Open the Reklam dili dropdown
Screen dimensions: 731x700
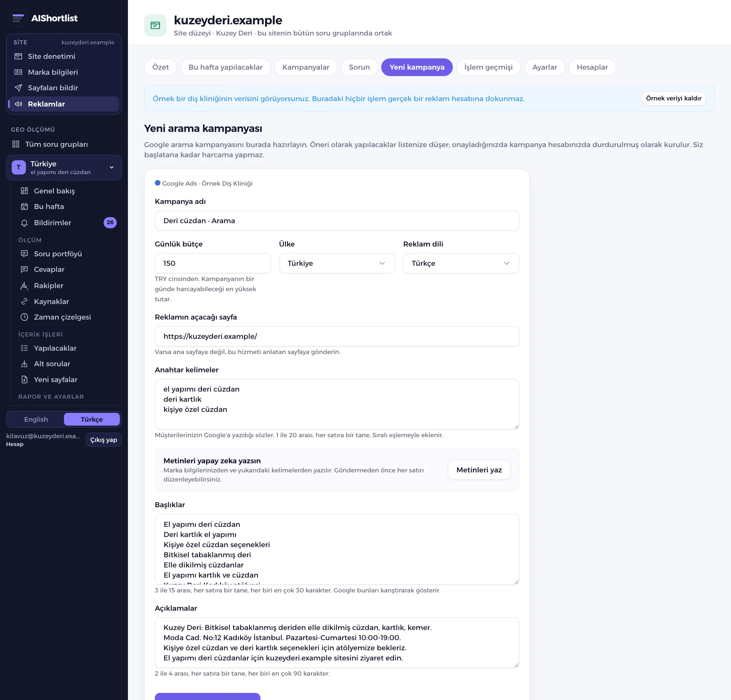click(x=461, y=263)
